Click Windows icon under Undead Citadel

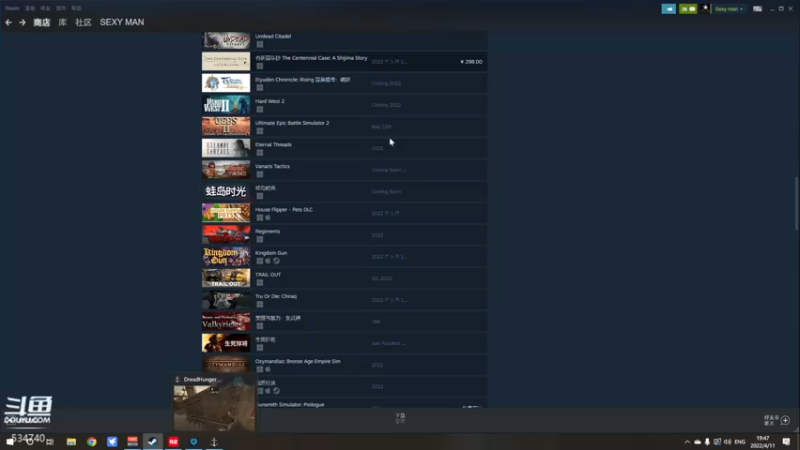[x=260, y=44]
